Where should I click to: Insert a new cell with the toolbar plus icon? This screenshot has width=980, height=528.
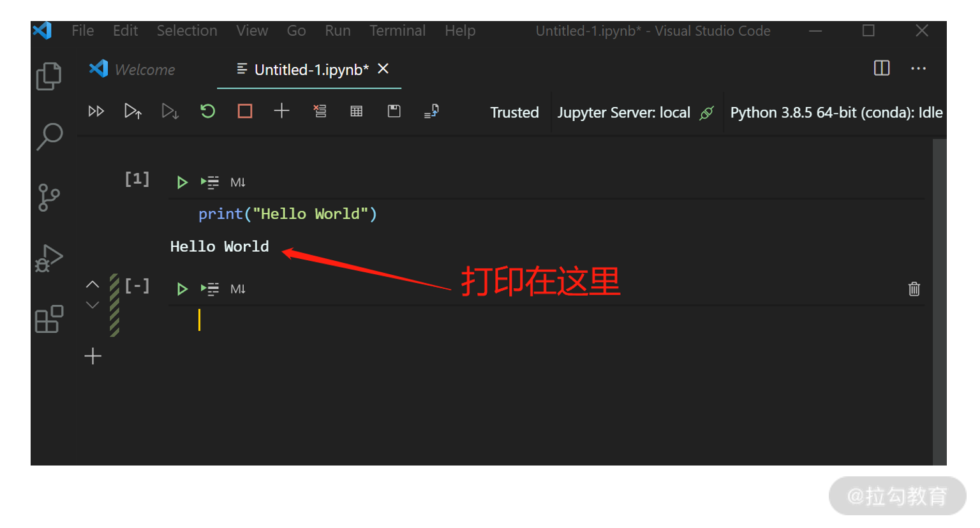(x=281, y=111)
